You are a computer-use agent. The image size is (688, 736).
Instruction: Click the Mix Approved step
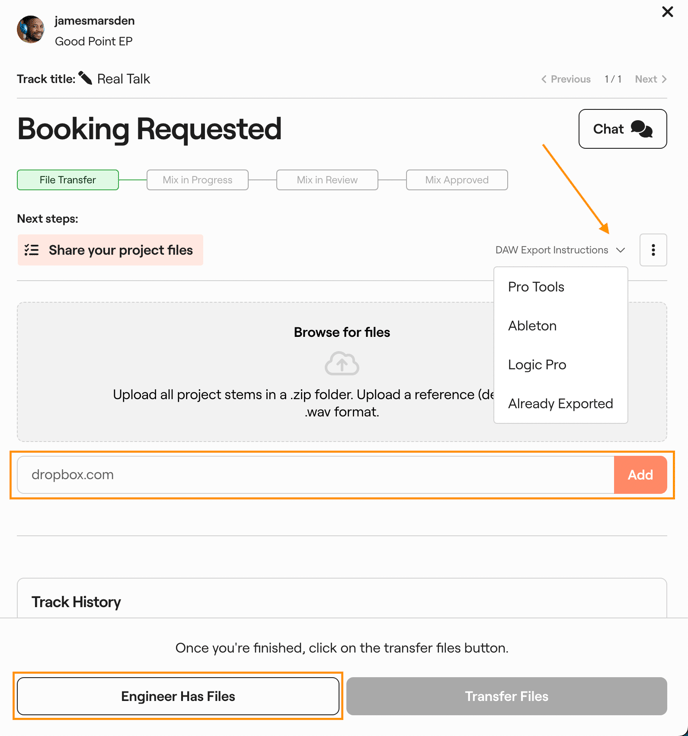pos(457,180)
